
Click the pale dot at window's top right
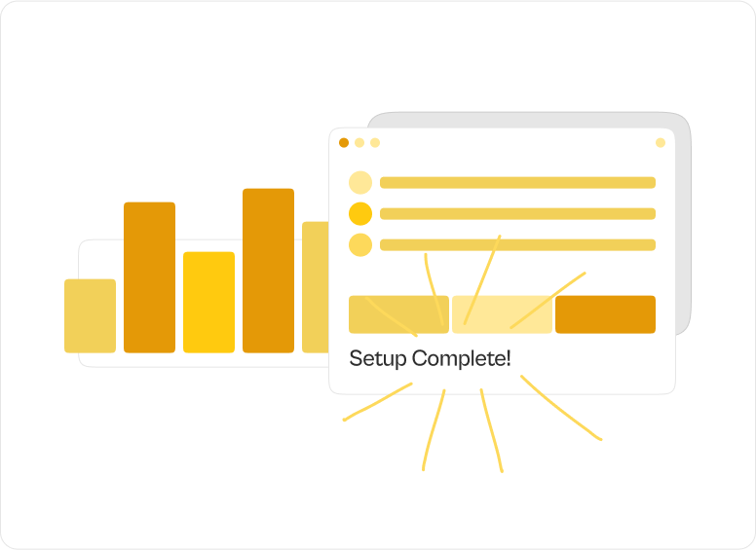tap(661, 142)
